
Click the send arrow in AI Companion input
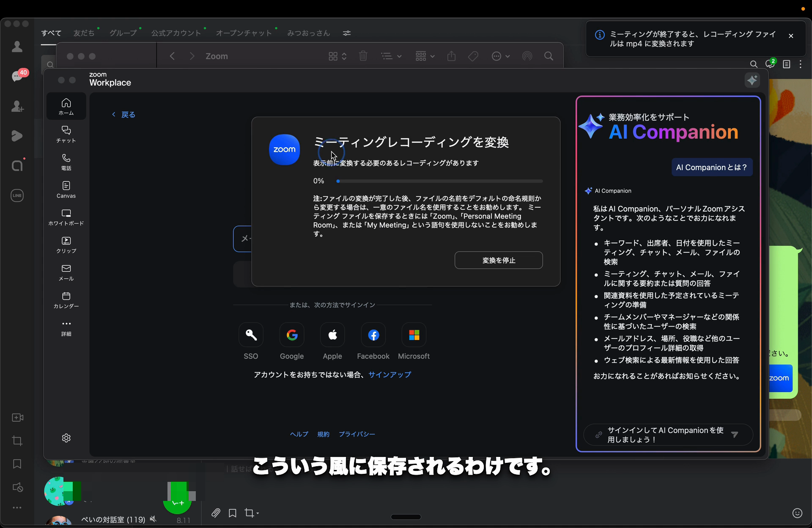point(735,434)
